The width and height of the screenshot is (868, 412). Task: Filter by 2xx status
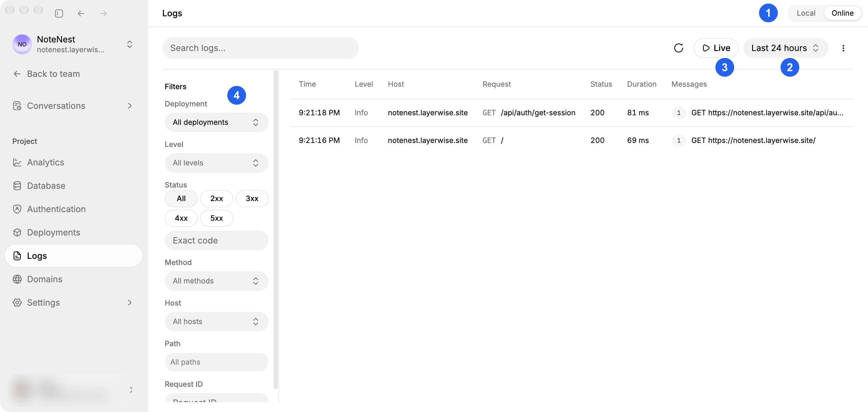click(x=216, y=199)
